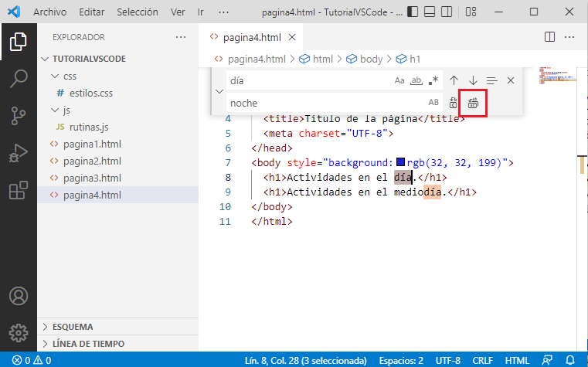588x367 pixels.
Task: Toggle Find in Selection
Action: tap(491, 80)
